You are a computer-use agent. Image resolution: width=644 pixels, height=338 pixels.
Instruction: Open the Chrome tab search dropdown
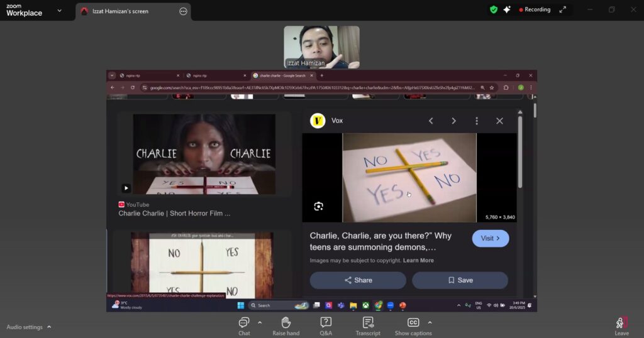pyautogui.click(x=112, y=75)
